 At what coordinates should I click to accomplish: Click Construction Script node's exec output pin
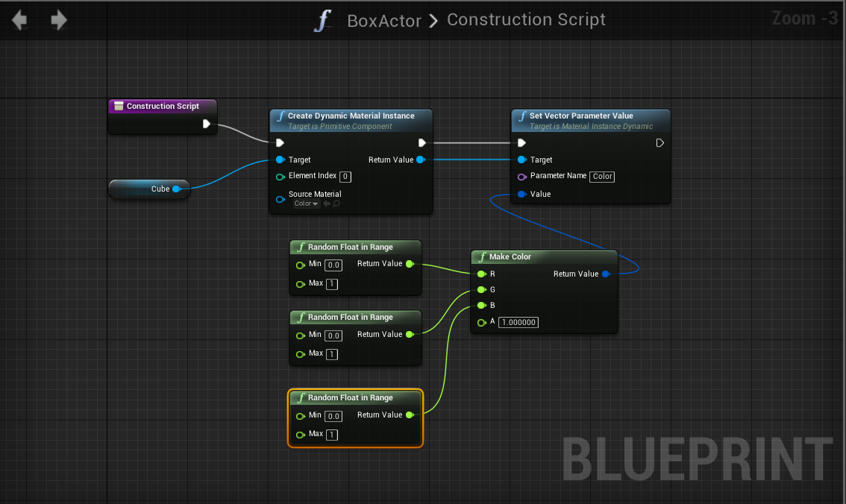coord(206,124)
